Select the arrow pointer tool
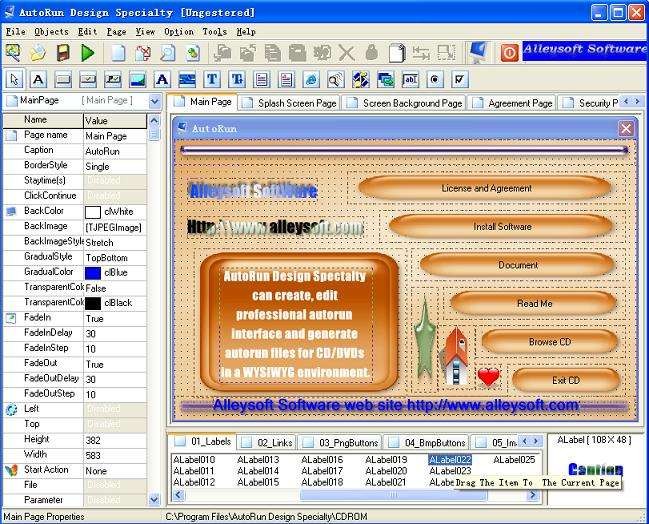 pos(14,79)
